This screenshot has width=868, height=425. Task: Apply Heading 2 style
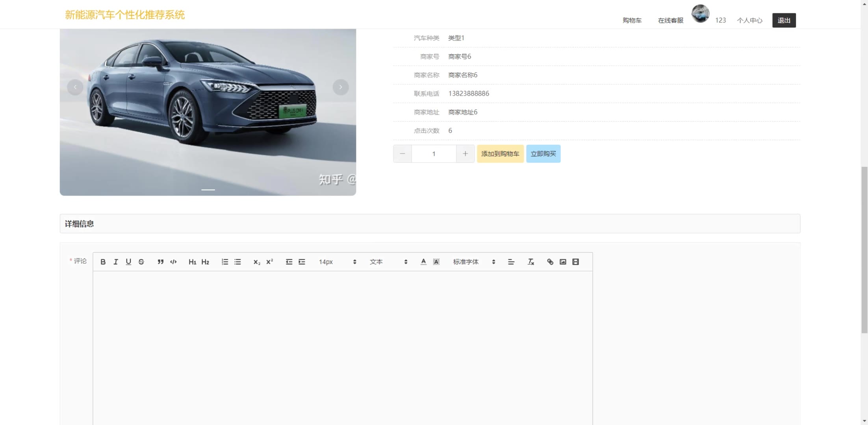[x=205, y=262]
